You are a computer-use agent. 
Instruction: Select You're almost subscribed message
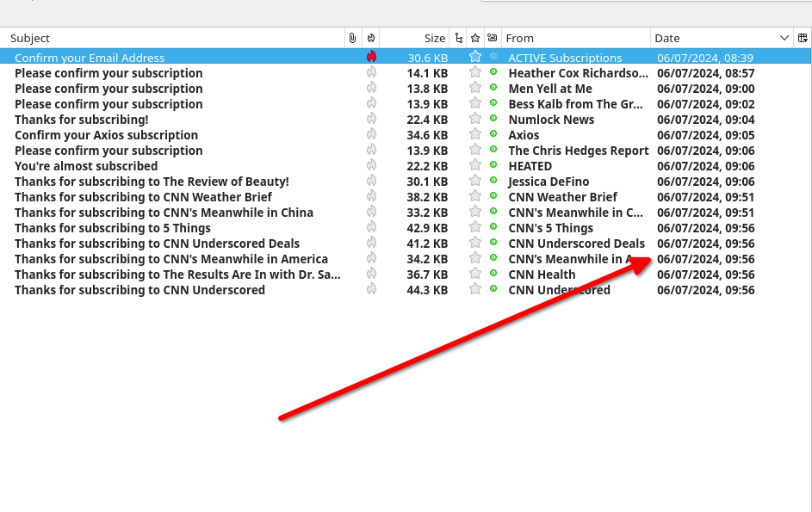click(86, 166)
